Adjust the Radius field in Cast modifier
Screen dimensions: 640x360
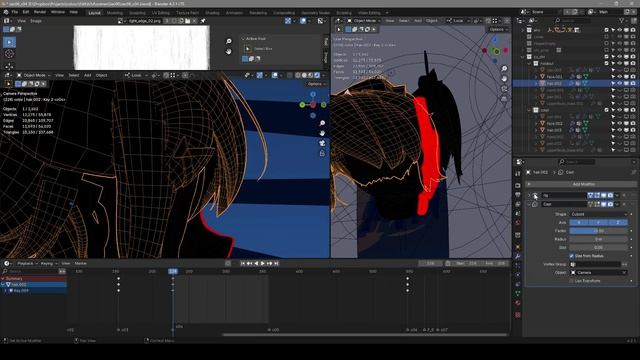(x=598, y=239)
